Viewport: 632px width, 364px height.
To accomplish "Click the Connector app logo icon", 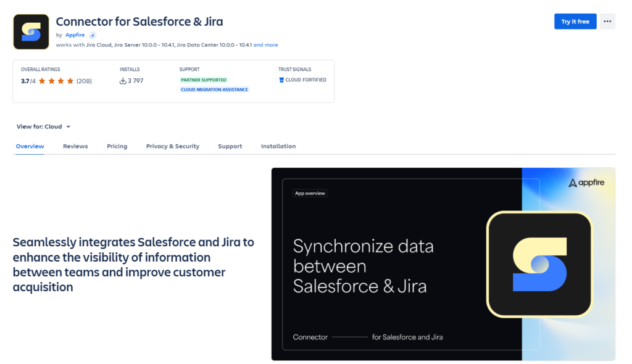I will (31, 31).
